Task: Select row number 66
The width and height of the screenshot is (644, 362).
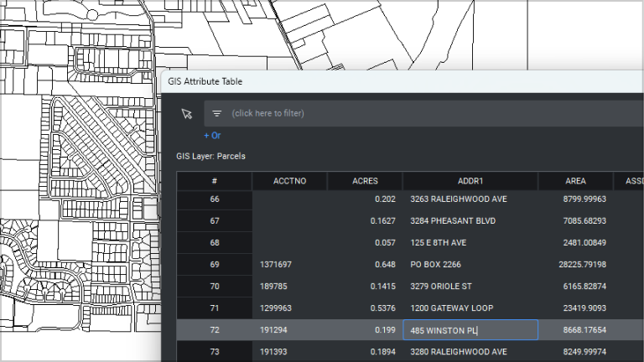Action: click(215, 199)
